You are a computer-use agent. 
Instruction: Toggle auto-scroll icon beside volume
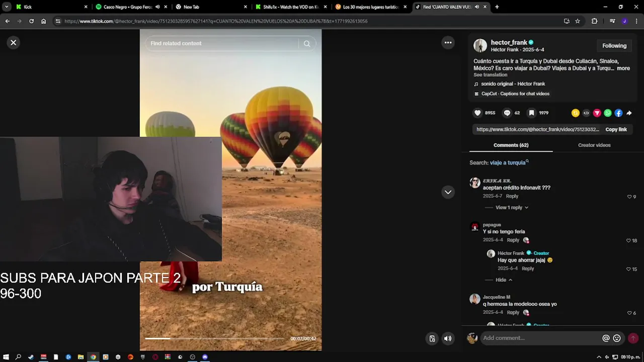[x=432, y=339]
